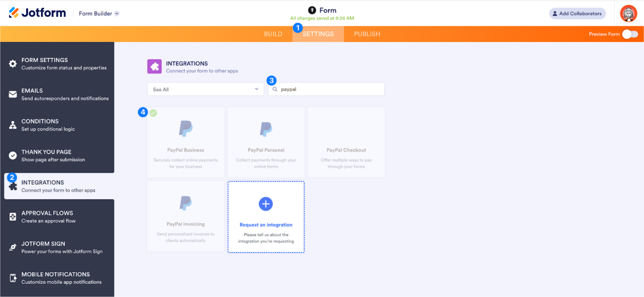Click the form title icon
This screenshot has width=644, height=297.
(x=312, y=10)
